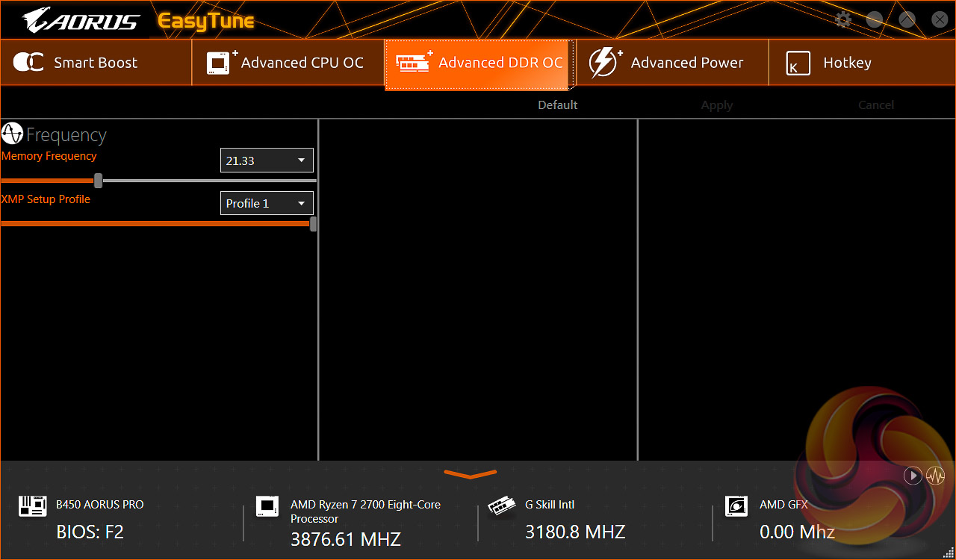This screenshot has width=956, height=560.
Task: Click the 0.00 Mhz graphics frequency
Action: tap(797, 532)
